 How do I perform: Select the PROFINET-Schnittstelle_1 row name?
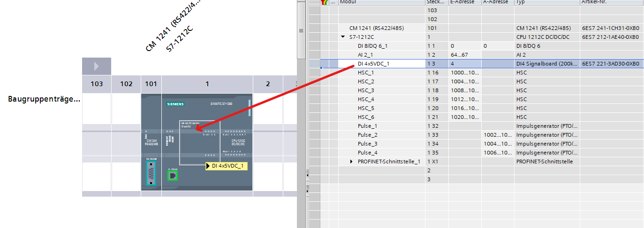pos(389,162)
